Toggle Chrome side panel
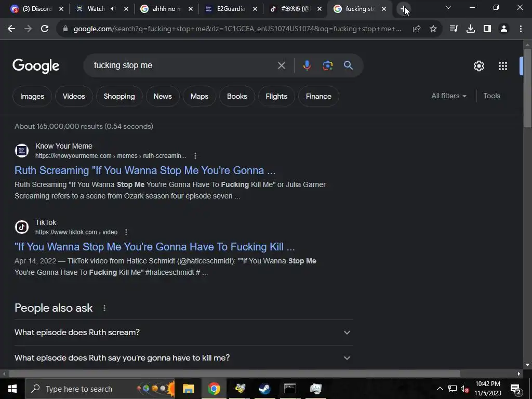This screenshot has height=399, width=532. [x=487, y=29]
